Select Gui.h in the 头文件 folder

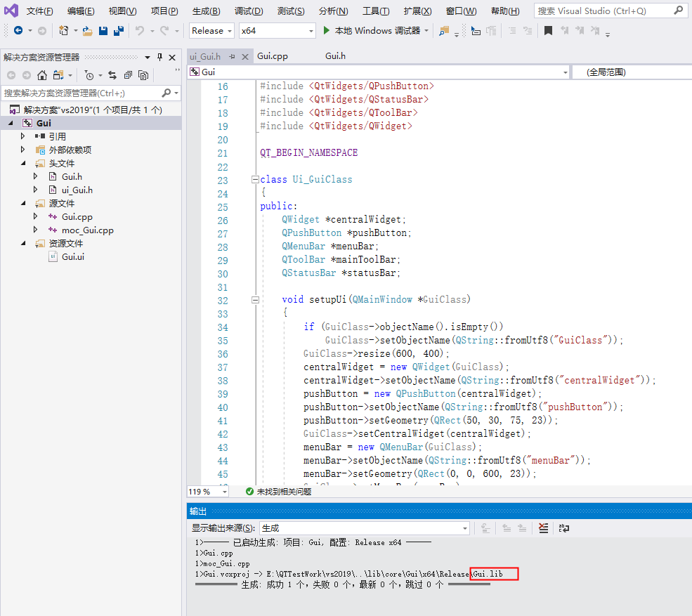pyautogui.click(x=72, y=176)
